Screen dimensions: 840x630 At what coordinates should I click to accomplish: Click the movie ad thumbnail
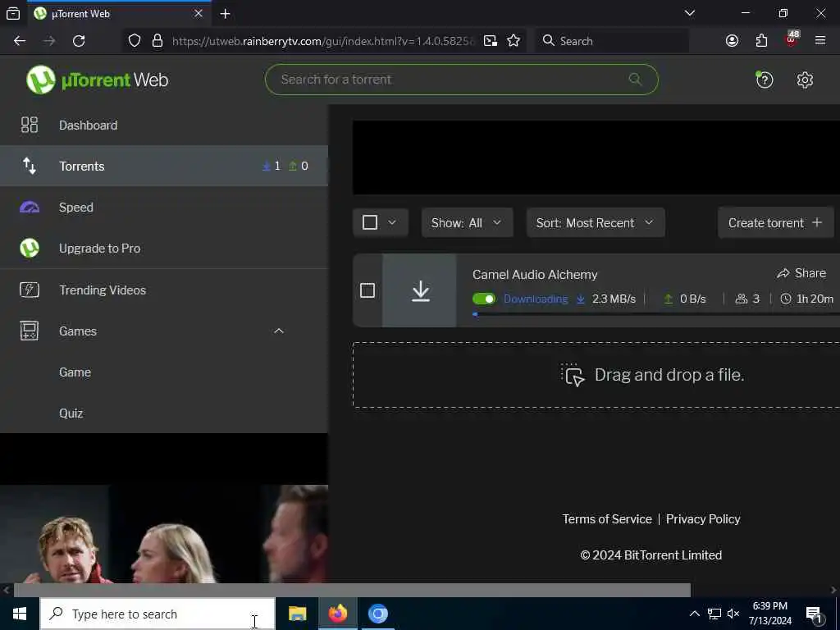pos(164,533)
